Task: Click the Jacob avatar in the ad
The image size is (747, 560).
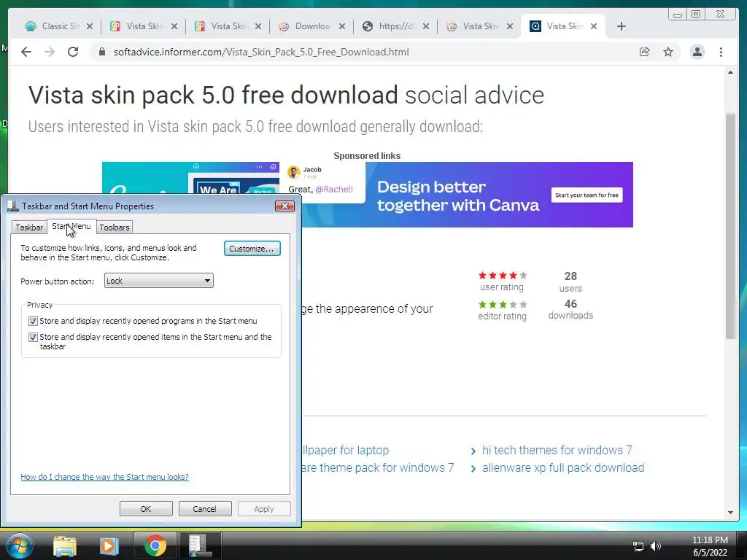Action: (294, 172)
